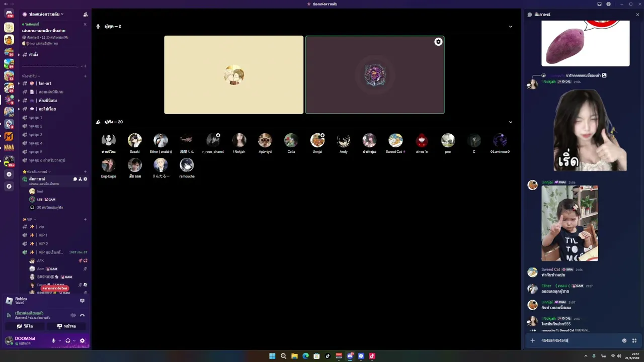Click inside the chat message input field
This screenshot has width=644, height=362.
tap(579, 340)
